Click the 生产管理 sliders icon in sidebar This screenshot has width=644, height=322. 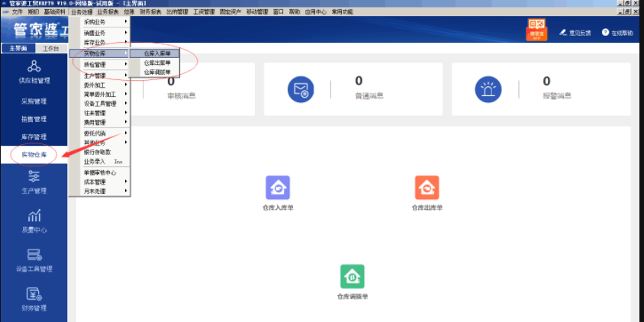(34, 177)
